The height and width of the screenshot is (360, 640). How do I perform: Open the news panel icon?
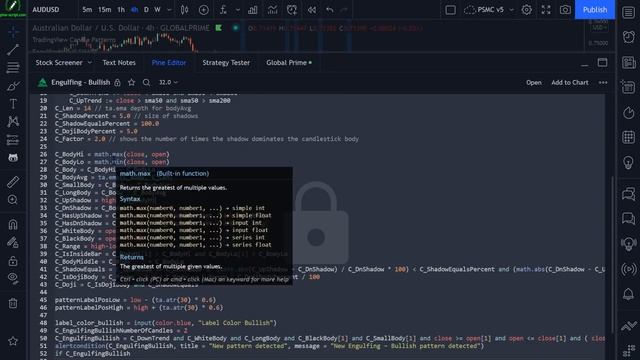629,62
